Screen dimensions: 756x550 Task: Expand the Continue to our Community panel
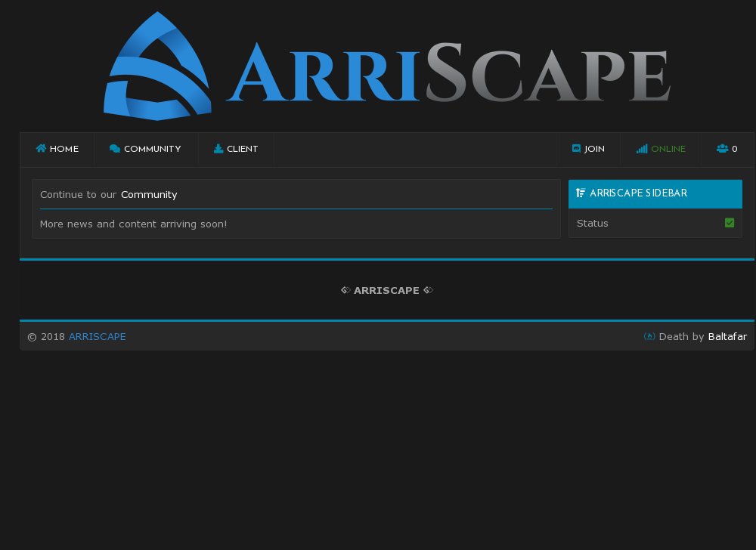coord(296,194)
